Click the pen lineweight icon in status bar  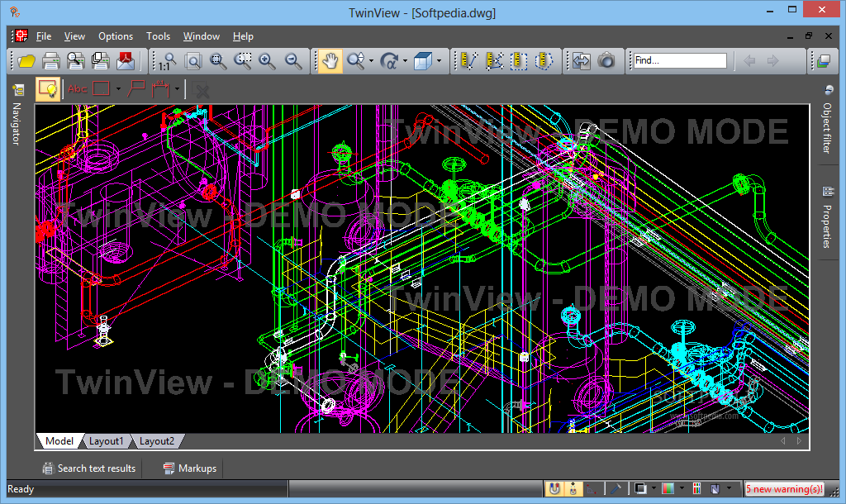(615, 489)
